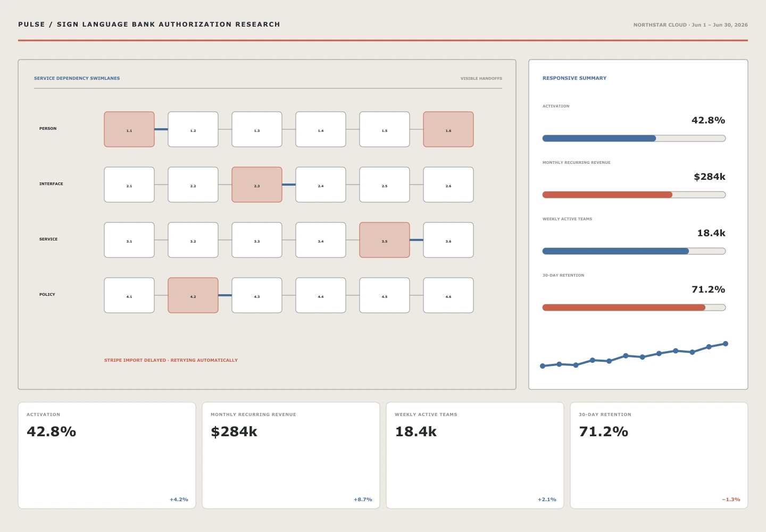Click the "Northstar Cloud · Jun 1 – Jun 30, 2026" date range

point(690,25)
